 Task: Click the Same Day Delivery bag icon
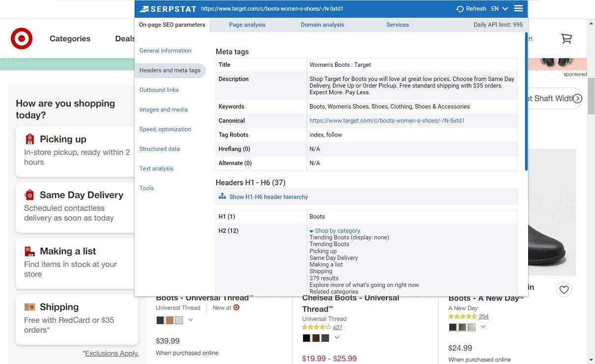pyautogui.click(x=29, y=195)
